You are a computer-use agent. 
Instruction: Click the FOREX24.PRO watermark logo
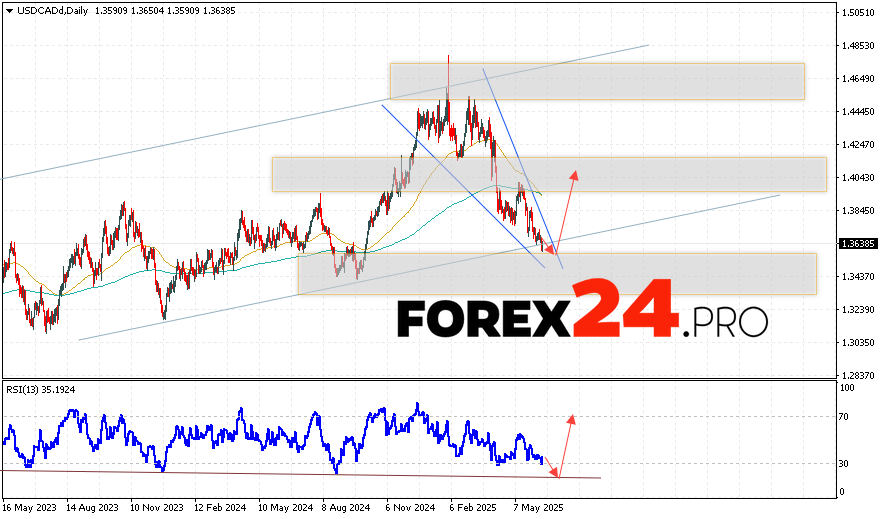tap(582, 320)
